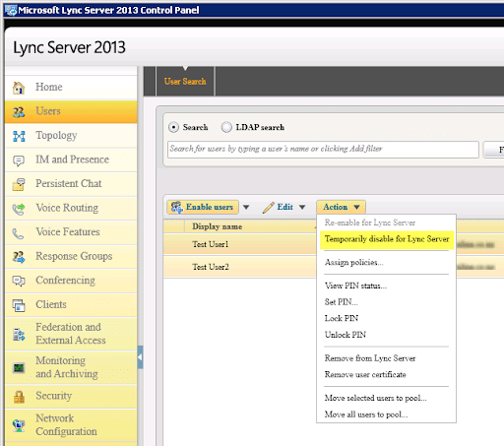Choose Re-enable for Lync Server entry
The image size is (504, 446).
point(370,223)
